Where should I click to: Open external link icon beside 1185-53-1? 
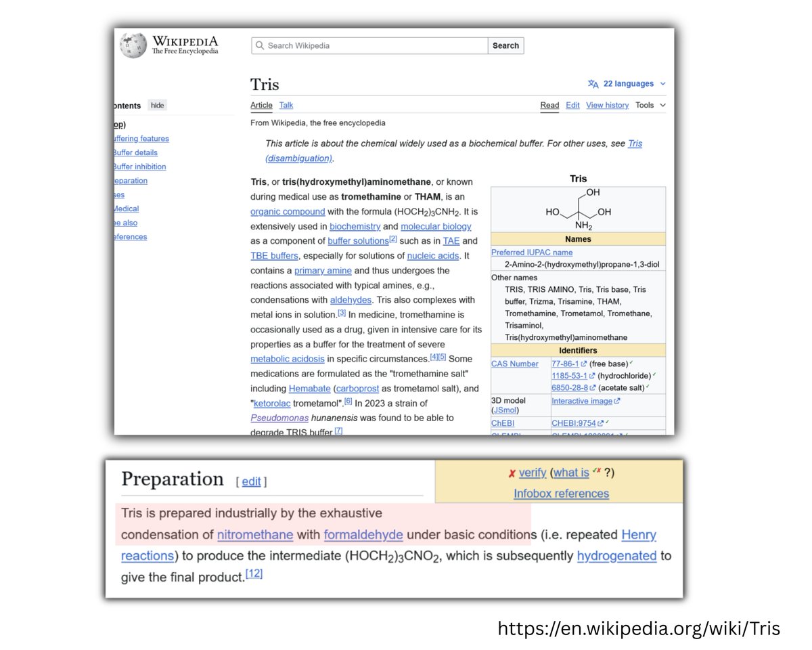click(593, 376)
